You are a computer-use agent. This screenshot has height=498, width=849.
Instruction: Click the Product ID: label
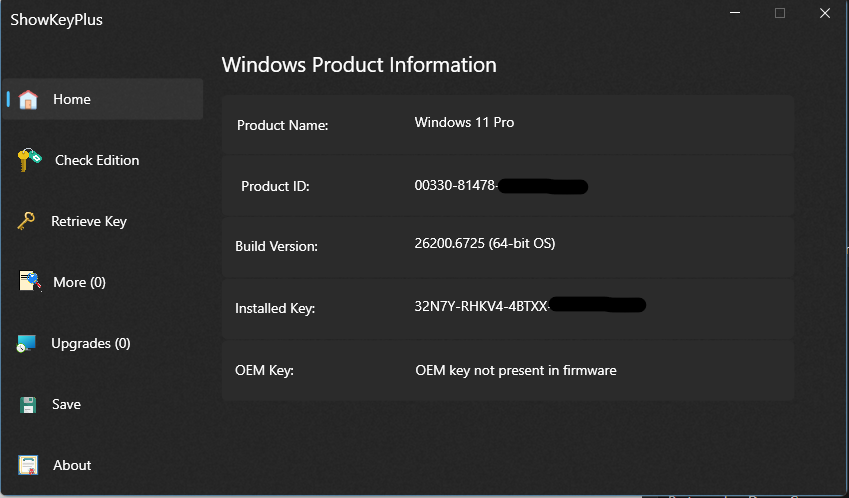point(275,186)
